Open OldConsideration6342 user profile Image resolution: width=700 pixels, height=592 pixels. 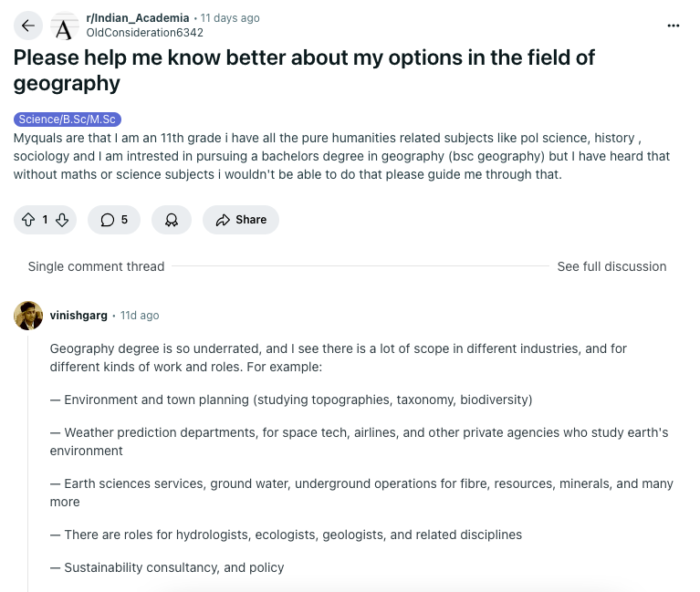tap(144, 33)
